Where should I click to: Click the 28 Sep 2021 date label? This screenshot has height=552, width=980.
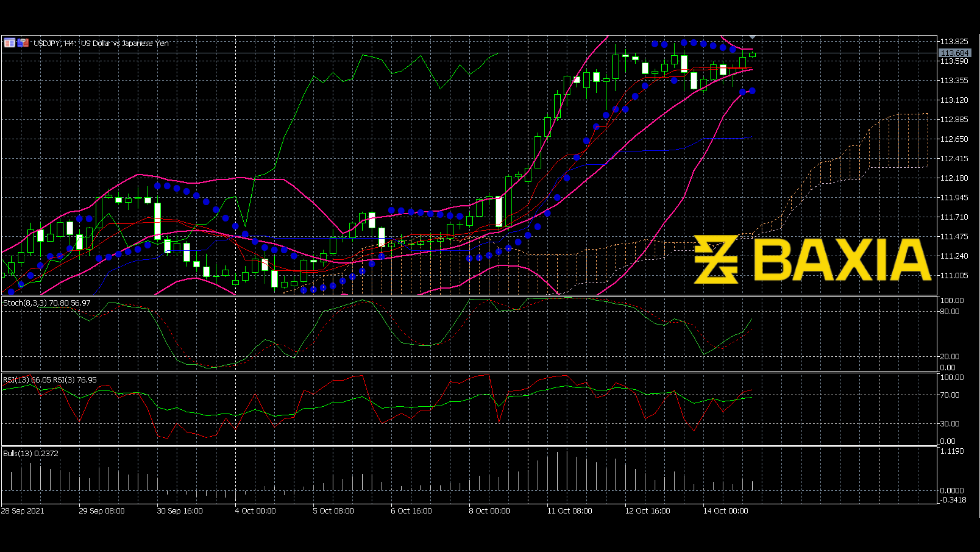point(23,511)
